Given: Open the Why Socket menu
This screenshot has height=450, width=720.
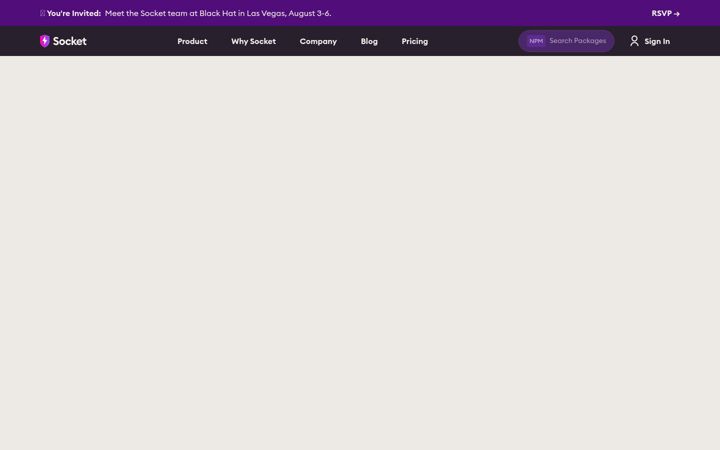Looking at the screenshot, I should click(x=253, y=41).
